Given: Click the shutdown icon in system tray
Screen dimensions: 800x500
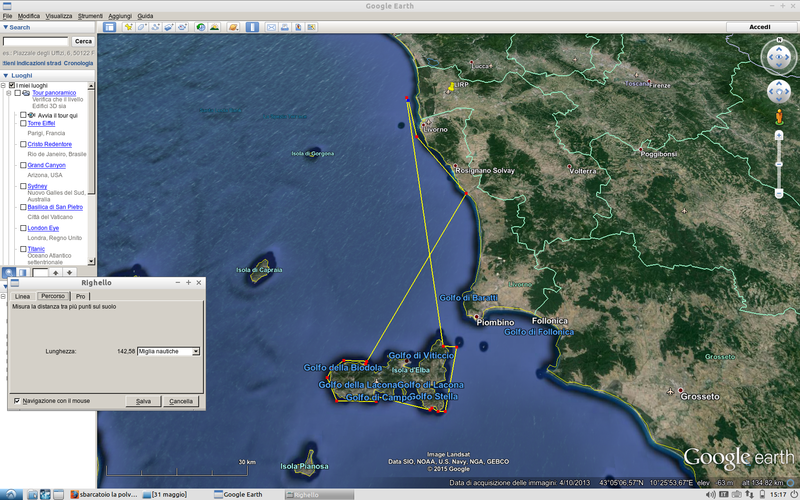Looking at the screenshot, I should coord(794,494).
